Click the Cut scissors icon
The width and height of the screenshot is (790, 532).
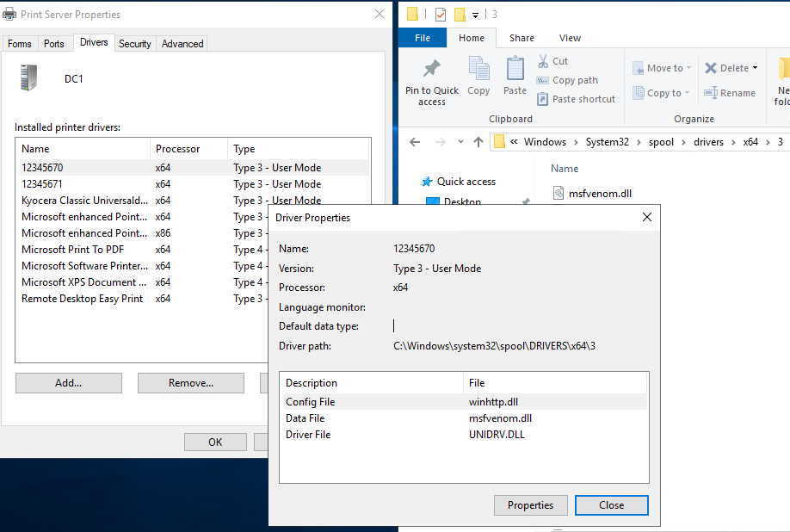pyautogui.click(x=544, y=61)
